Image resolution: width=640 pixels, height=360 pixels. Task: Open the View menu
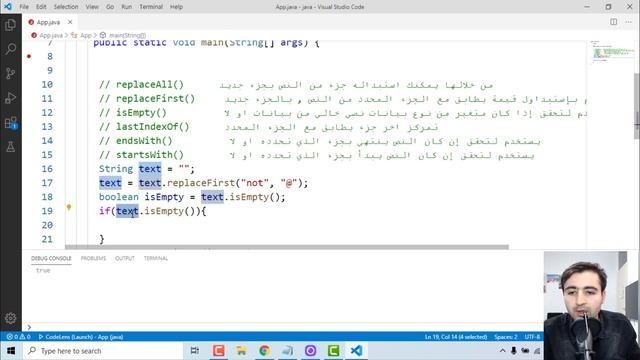(x=92, y=7)
